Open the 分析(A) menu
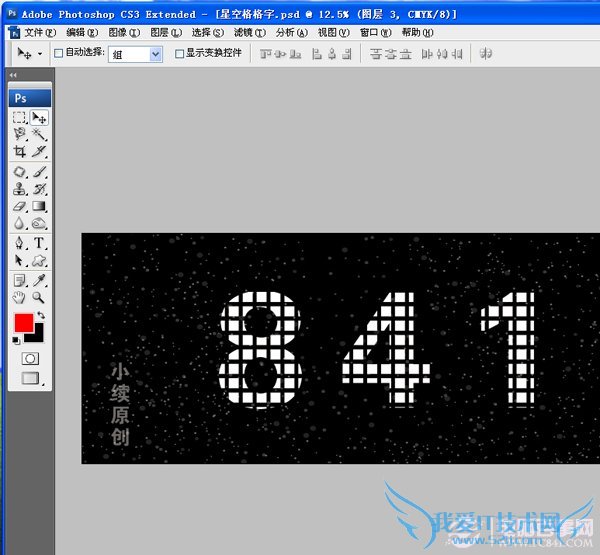The width and height of the screenshot is (600, 555). (292, 33)
